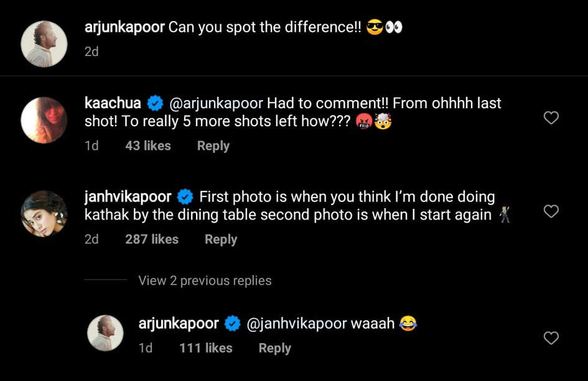
Task: Open kaachua's profile picture
Action: (x=44, y=120)
